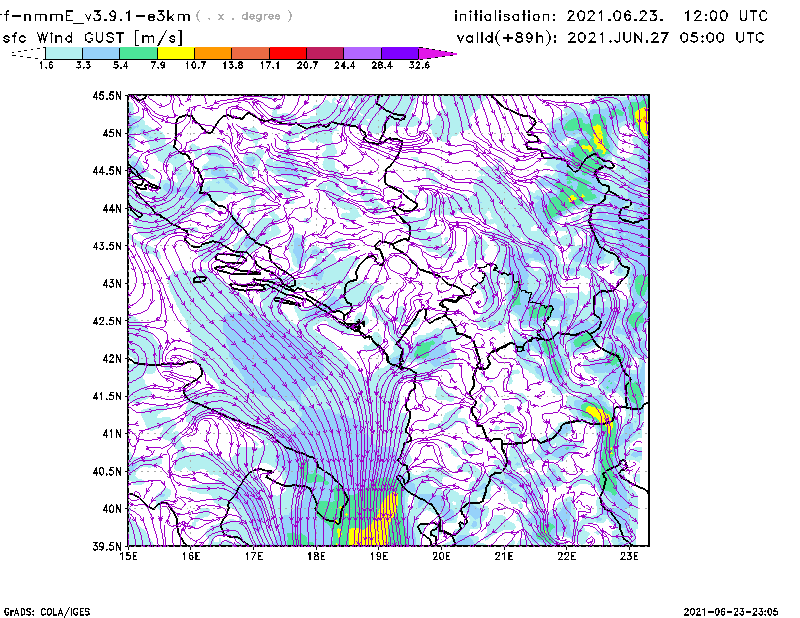This screenshot has height=618, width=800.
Task: Click the 23E longitude label
Action: pyautogui.click(x=629, y=556)
